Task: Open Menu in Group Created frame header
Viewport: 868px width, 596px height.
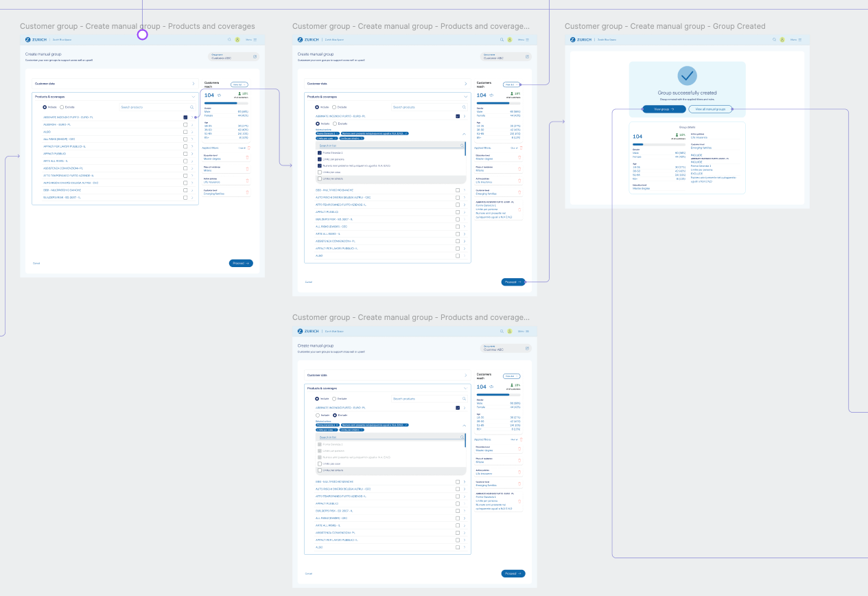Action: point(795,40)
